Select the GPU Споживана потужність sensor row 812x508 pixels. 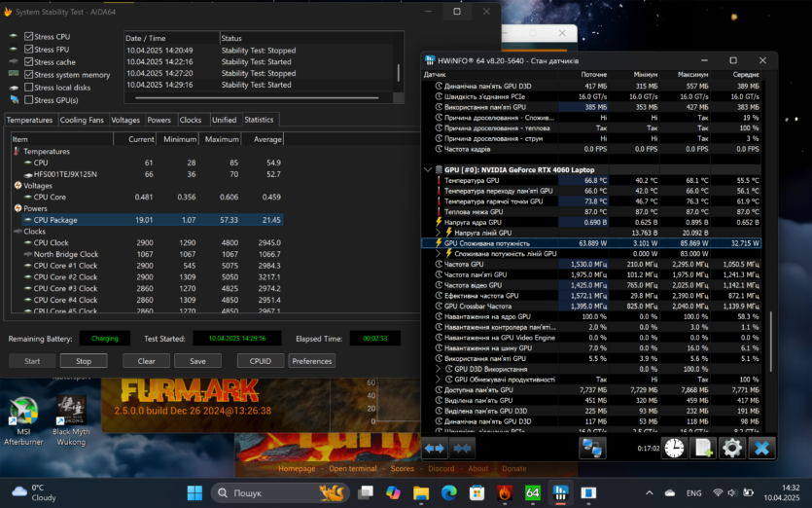coord(591,243)
